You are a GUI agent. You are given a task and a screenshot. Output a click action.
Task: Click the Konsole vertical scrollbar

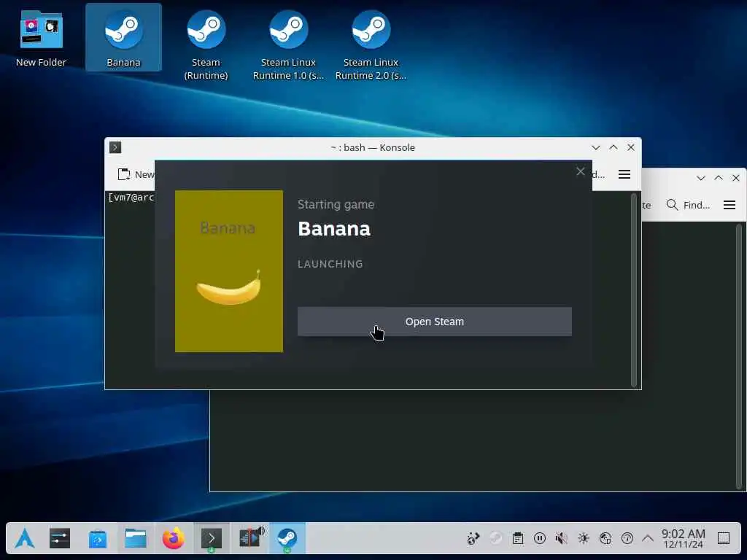point(634,290)
